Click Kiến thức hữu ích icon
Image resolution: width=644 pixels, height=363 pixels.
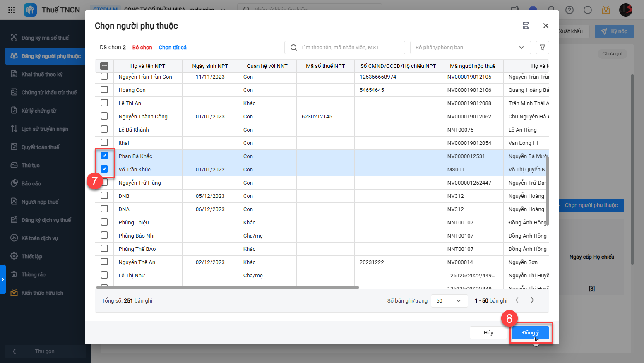[x=14, y=293]
